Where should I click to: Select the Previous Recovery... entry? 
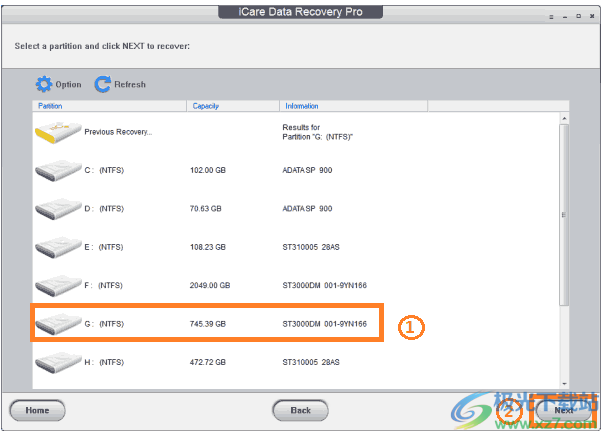118,132
